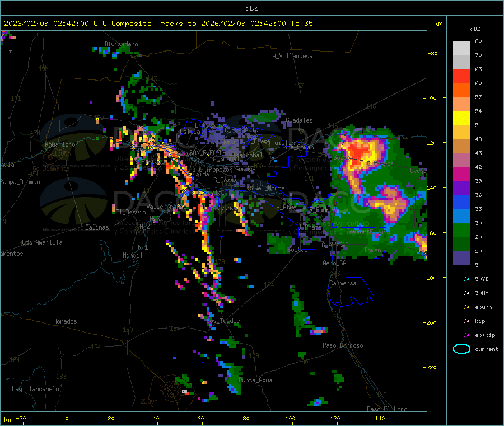Click the 'Paso_Barroso' map label
Screen dimensions: 504x426
point(343,346)
